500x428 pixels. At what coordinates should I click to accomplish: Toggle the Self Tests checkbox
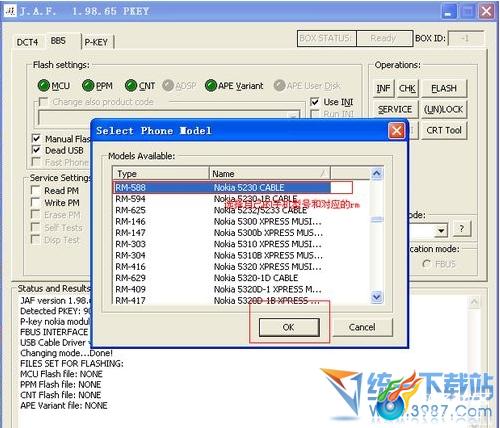35,227
